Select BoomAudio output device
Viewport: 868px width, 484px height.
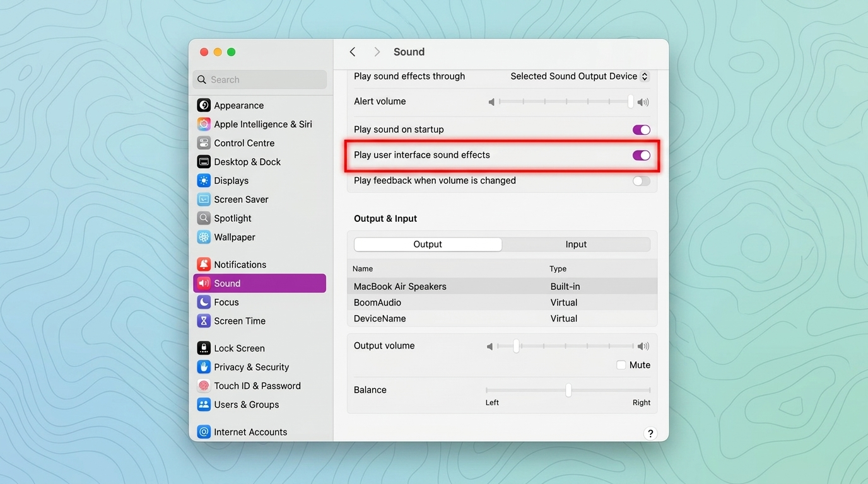(502, 302)
